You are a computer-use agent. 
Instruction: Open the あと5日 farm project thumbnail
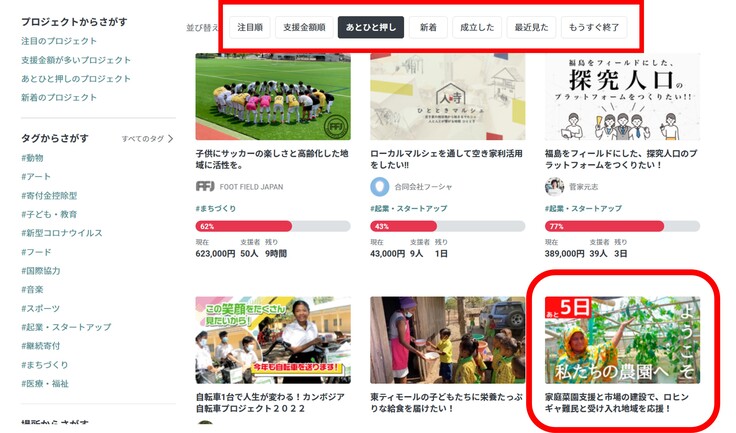[x=622, y=340]
